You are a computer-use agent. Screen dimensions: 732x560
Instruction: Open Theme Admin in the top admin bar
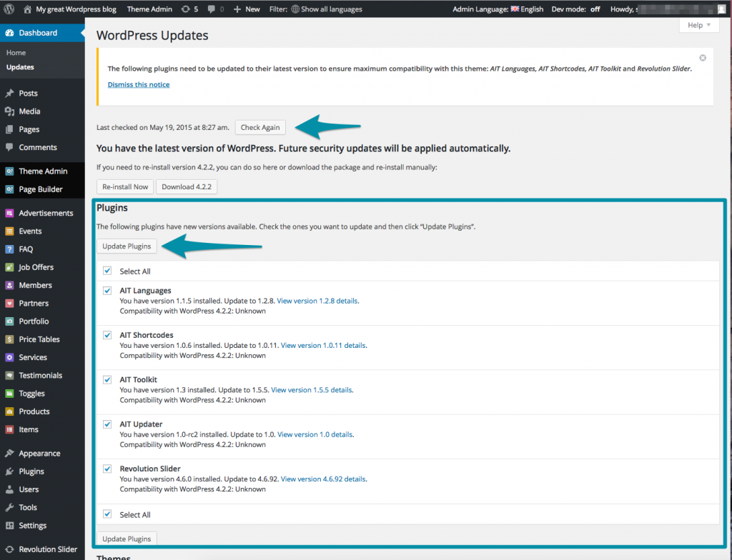[x=149, y=9]
